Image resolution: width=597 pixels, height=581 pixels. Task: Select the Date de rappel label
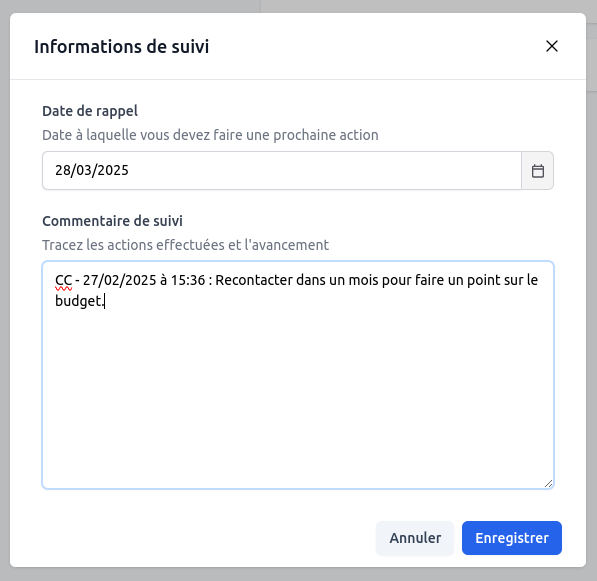pyautogui.click(x=90, y=111)
